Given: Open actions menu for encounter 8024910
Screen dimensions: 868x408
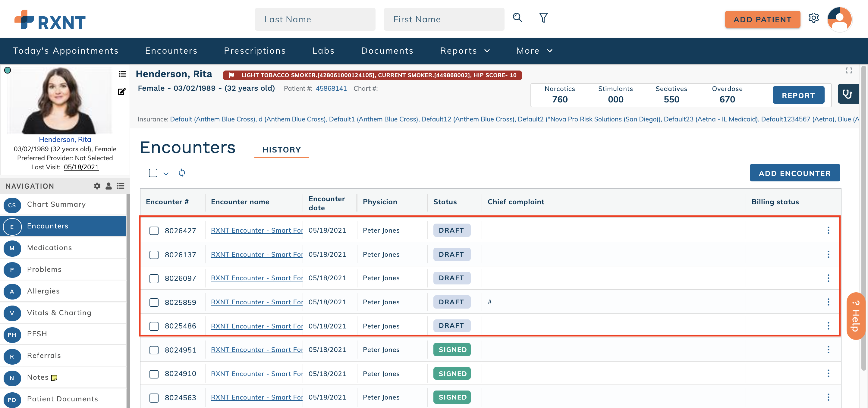Looking at the screenshot, I should pos(828,373).
